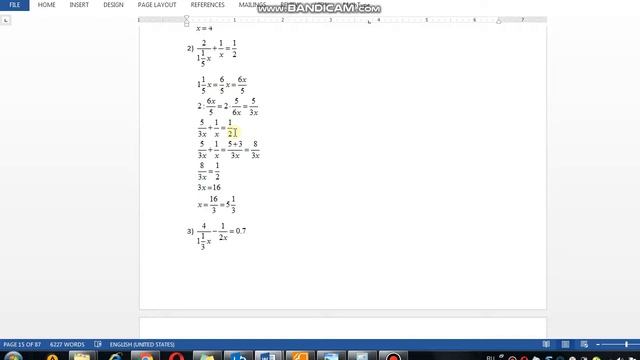Click ENGLISH (UNITED STATES) language indicator

coord(142,344)
